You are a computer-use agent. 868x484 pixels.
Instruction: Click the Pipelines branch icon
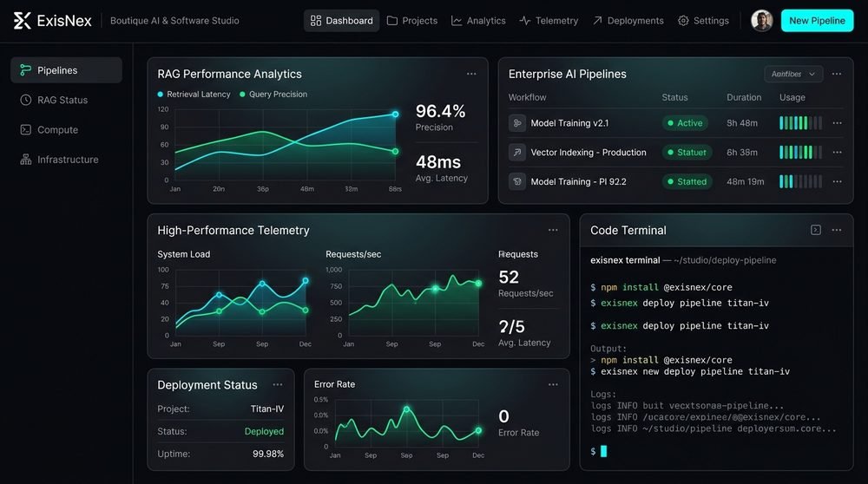(x=25, y=70)
